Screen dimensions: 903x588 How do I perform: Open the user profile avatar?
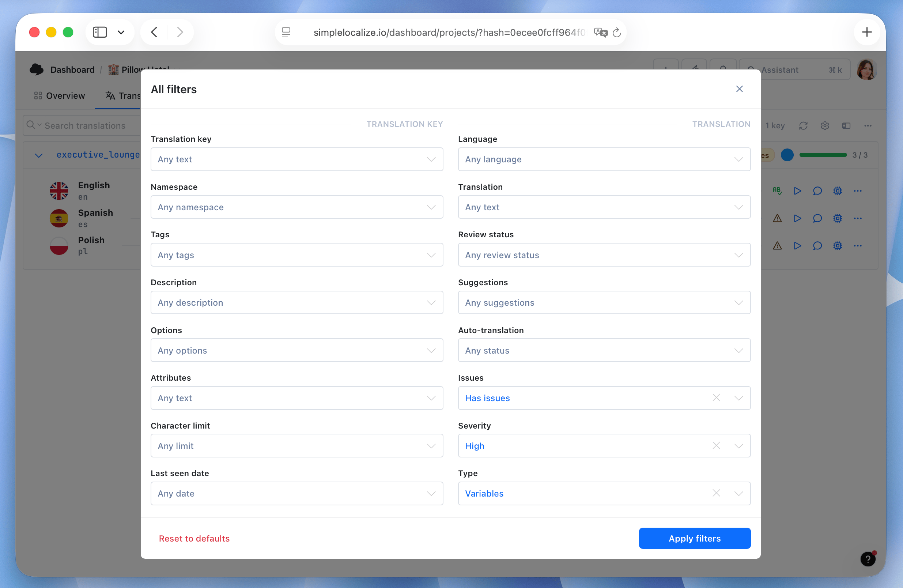click(866, 70)
